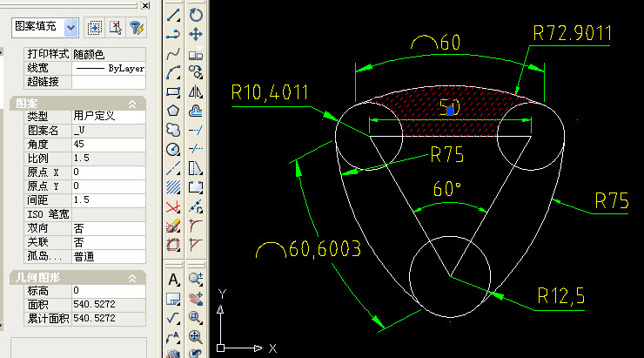Edit the 比例 value 1.5

109,159
